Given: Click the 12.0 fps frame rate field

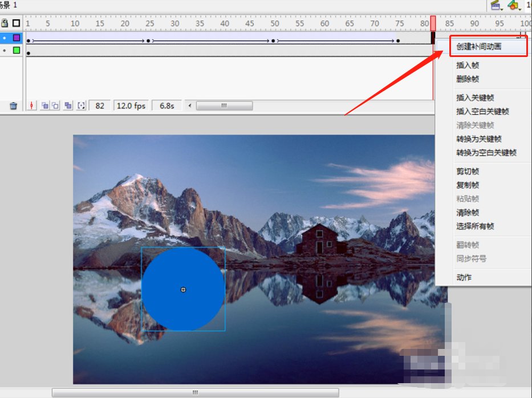Looking at the screenshot, I should [131, 105].
